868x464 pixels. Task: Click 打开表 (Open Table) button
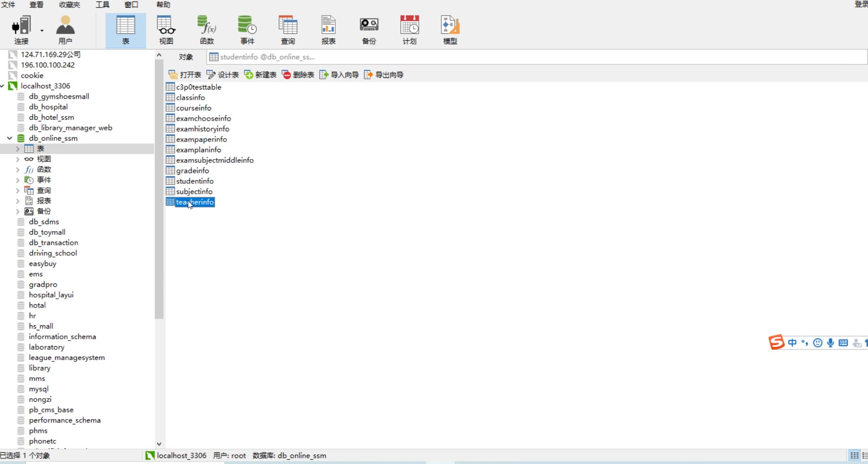click(185, 75)
